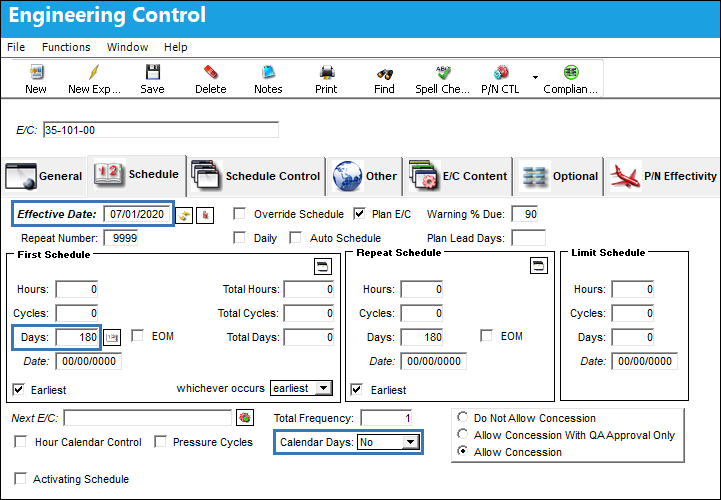Viewport: 721px width, 500px height.
Task: Click the Print toolbar icon
Action: 326,73
